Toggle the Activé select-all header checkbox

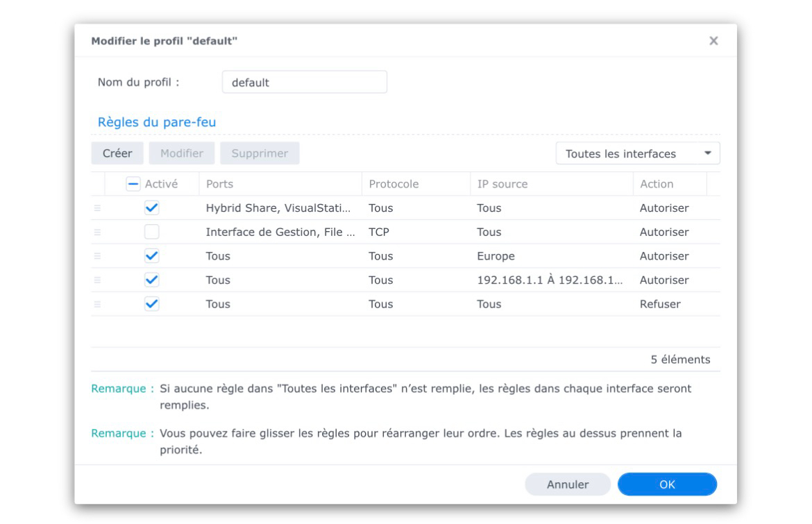(133, 184)
